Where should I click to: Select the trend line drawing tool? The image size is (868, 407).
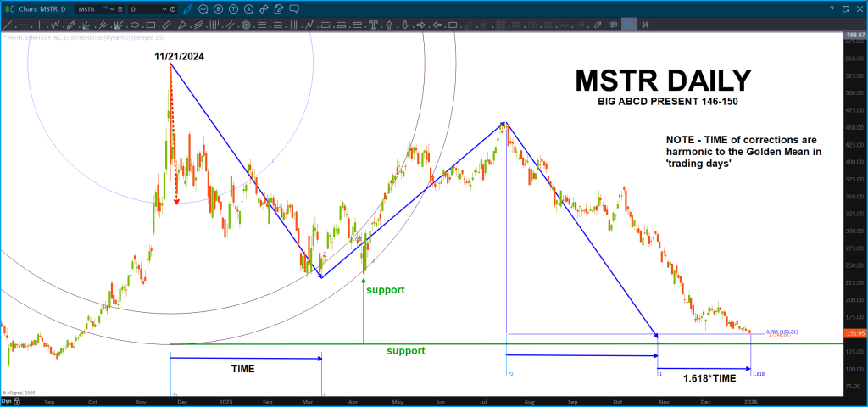click(x=8, y=25)
